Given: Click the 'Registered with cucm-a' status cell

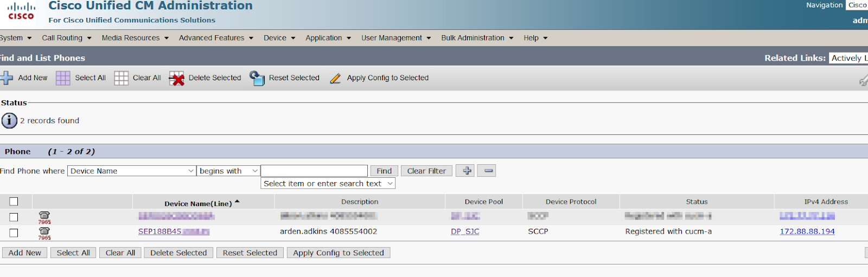Looking at the screenshot, I should click(x=668, y=231).
